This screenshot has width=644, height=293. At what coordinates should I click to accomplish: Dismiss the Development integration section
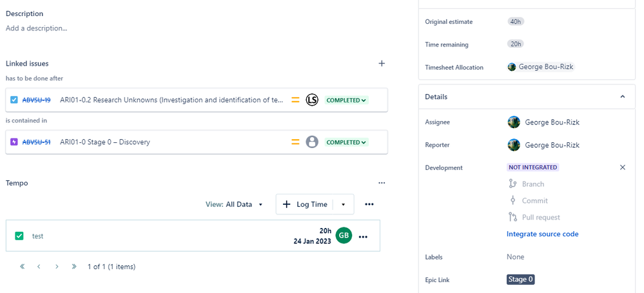(x=623, y=167)
